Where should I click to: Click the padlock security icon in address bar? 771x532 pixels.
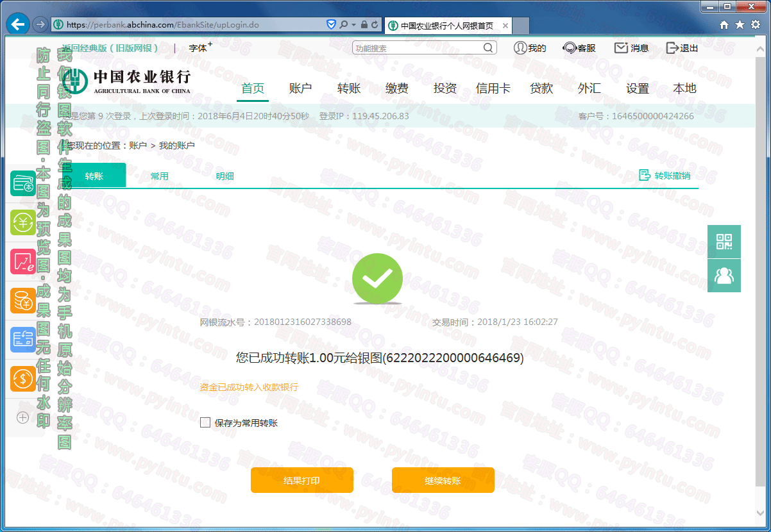tap(364, 25)
